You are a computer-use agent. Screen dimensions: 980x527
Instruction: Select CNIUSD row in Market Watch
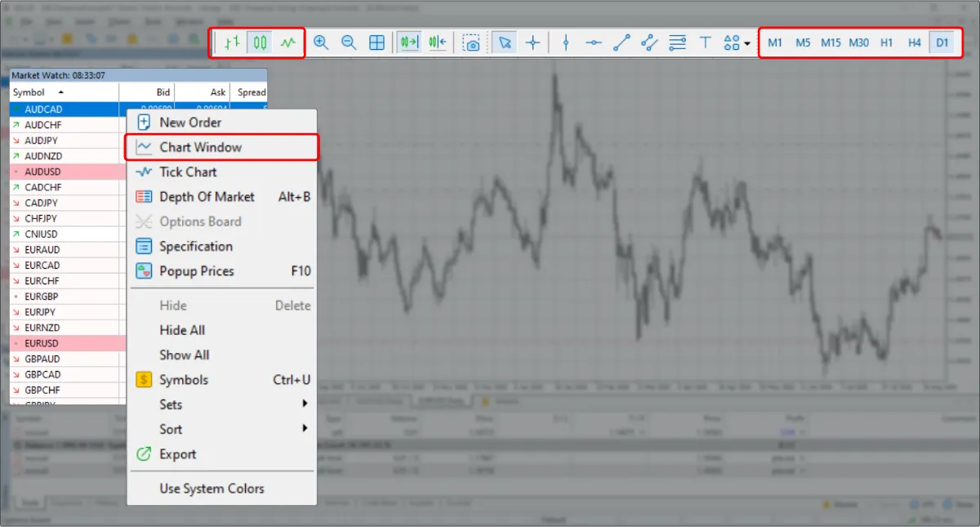click(68, 234)
